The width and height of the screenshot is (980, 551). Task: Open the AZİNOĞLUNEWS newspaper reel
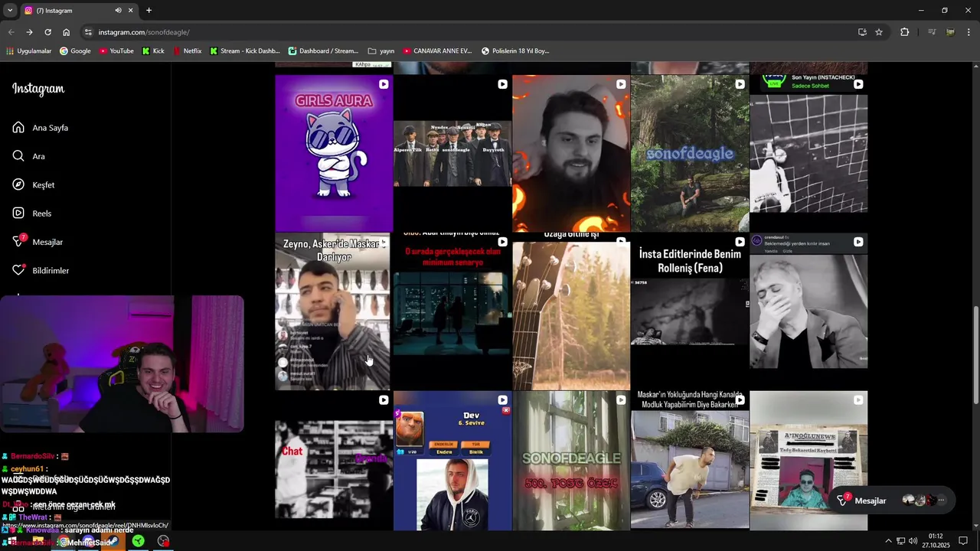[808, 461]
